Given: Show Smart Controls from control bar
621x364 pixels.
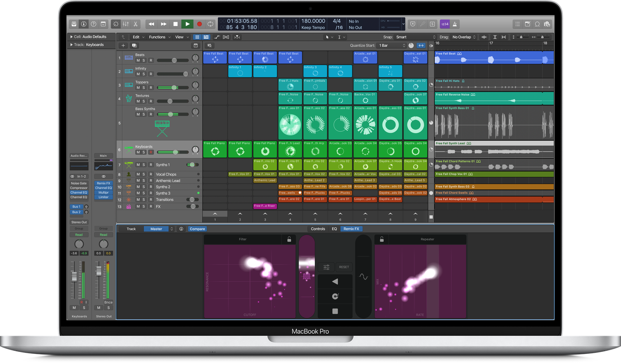Looking at the screenshot, I should point(116,24).
